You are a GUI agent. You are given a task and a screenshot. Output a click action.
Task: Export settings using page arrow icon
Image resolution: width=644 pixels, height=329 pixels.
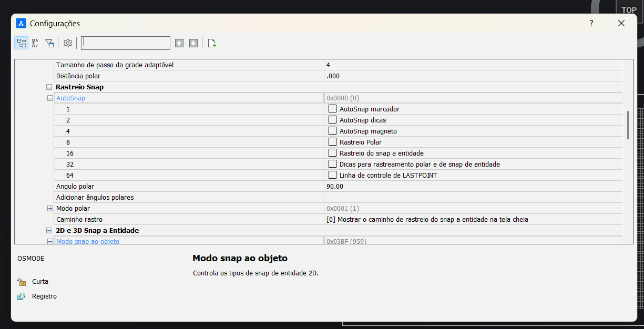tap(212, 43)
